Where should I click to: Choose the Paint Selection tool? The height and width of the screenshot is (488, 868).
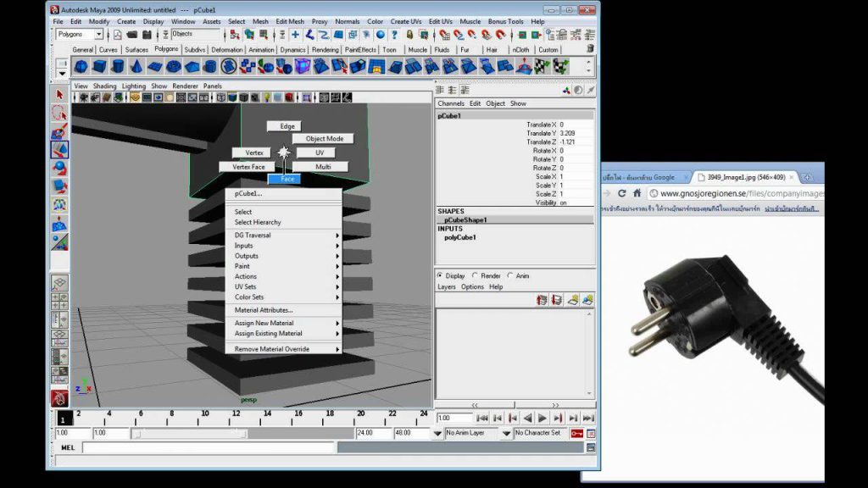(x=59, y=131)
